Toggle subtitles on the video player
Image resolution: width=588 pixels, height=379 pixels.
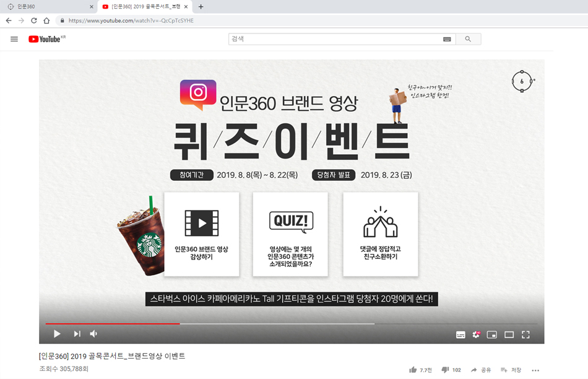pos(460,334)
